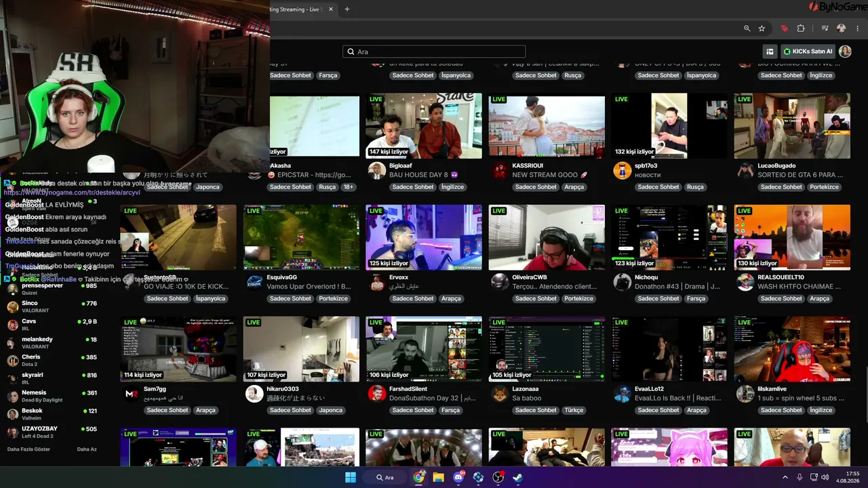Open EsquivaGG's live stream thumbnail
Screen dimensions: 868x488
point(301,237)
